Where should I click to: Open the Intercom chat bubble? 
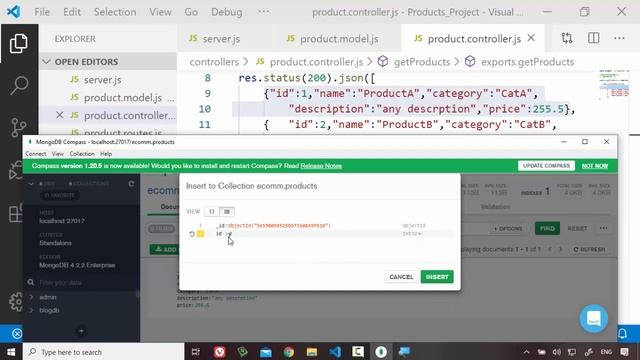(593, 319)
